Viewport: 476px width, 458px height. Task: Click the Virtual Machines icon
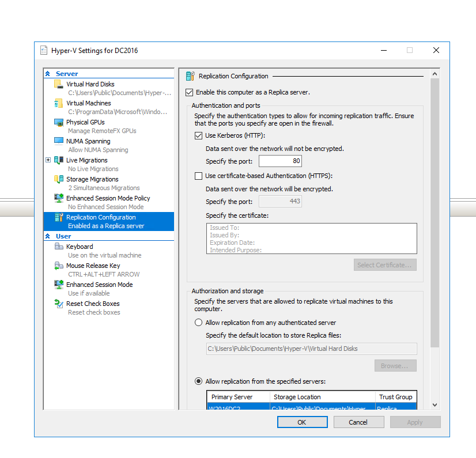59,103
